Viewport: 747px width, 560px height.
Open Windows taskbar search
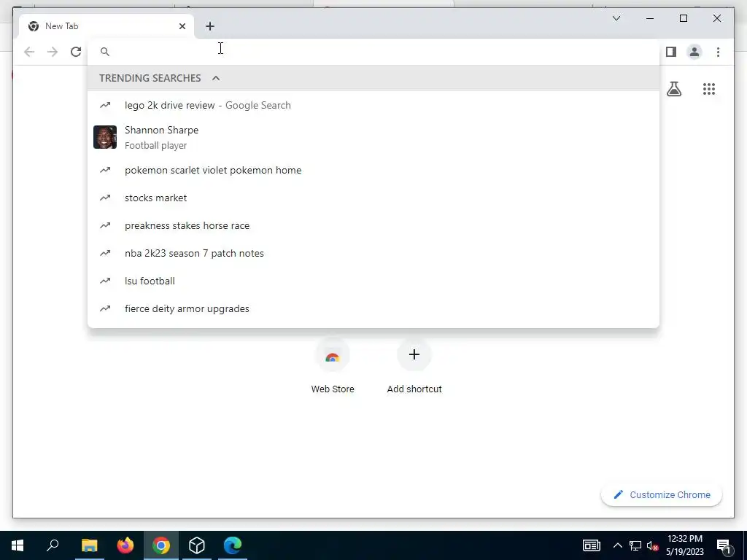53,545
